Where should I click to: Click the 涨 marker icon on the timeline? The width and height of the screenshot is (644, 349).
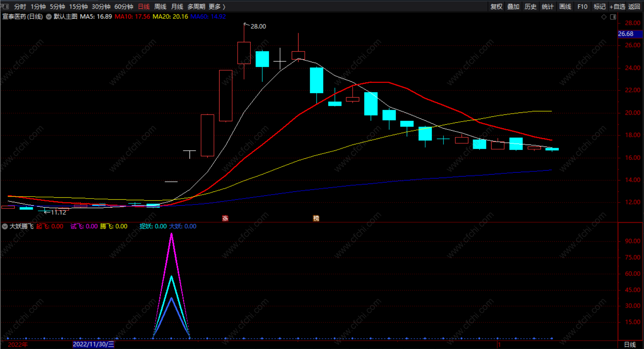(225, 218)
